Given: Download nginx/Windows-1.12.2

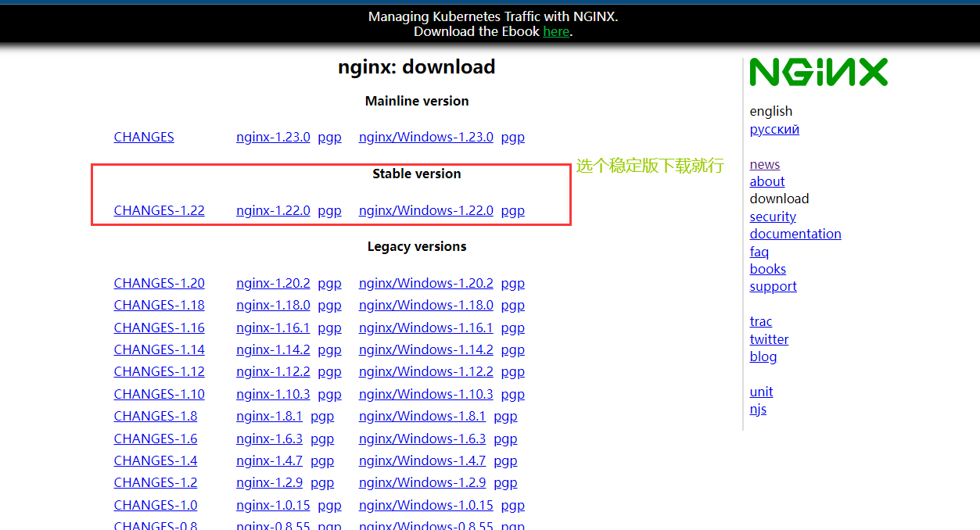Looking at the screenshot, I should pos(426,371).
